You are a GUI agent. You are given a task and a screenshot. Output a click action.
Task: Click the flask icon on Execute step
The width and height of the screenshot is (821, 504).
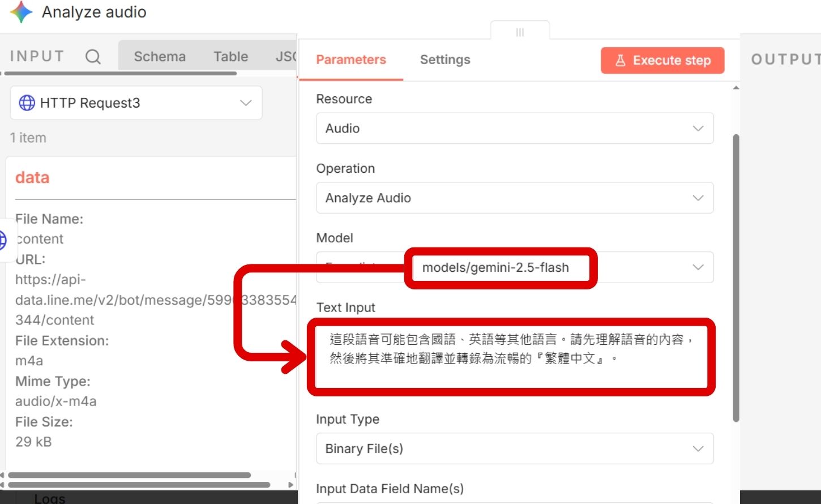tap(621, 59)
